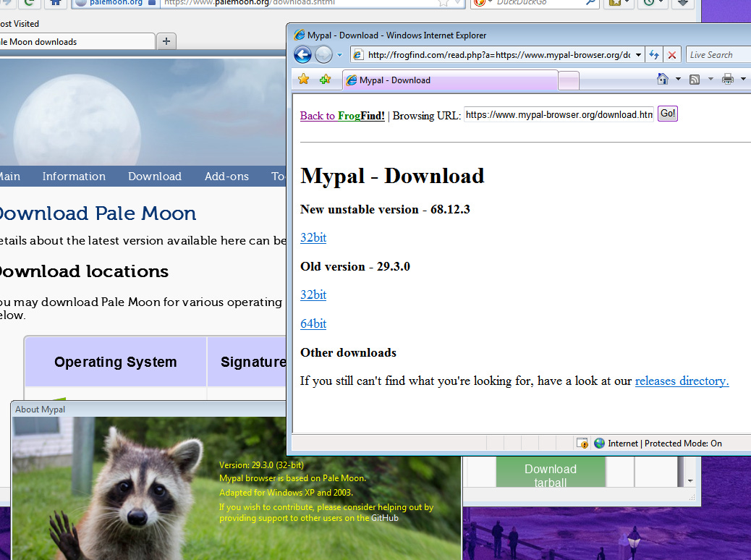Open the Information menu on Pale Moon site
Screen dimensions: 751x560
click(74, 177)
